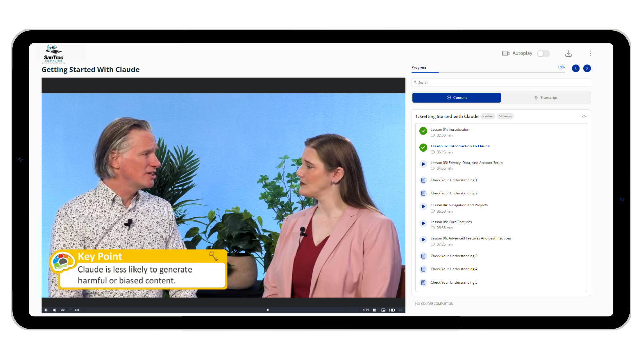Play the lesson video
The height and width of the screenshot is (362, 644).
(46, 310)
